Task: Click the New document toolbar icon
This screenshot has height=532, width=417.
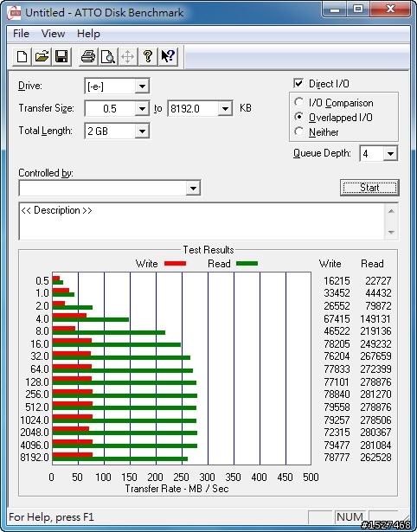Action: (x=22, y=56)
